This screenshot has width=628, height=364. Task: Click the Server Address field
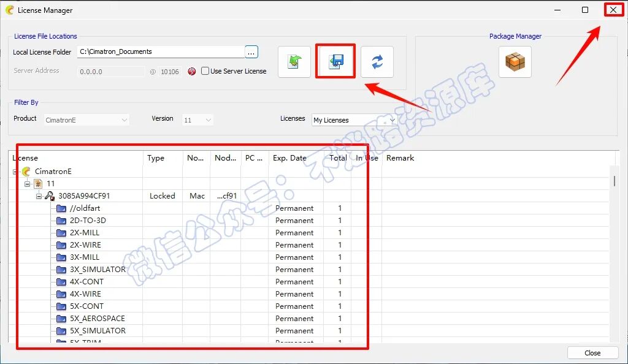click(110, 72)
